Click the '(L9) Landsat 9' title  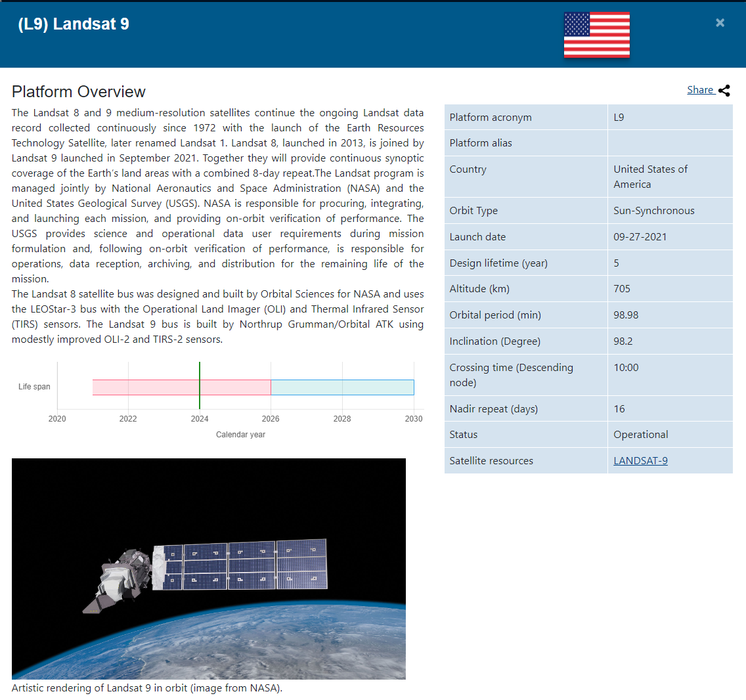point(74,24)
